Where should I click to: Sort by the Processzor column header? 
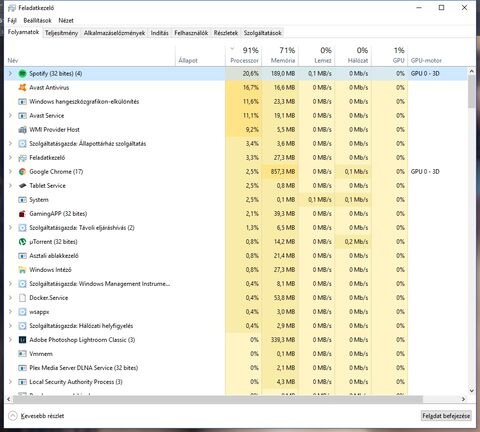click(x=244, y=55)
